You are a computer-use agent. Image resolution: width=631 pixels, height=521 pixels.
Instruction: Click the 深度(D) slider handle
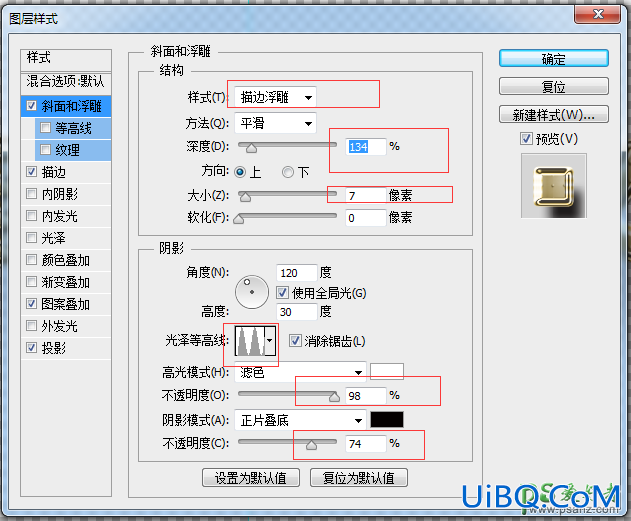pyautogui.click(x=252, y=148)
